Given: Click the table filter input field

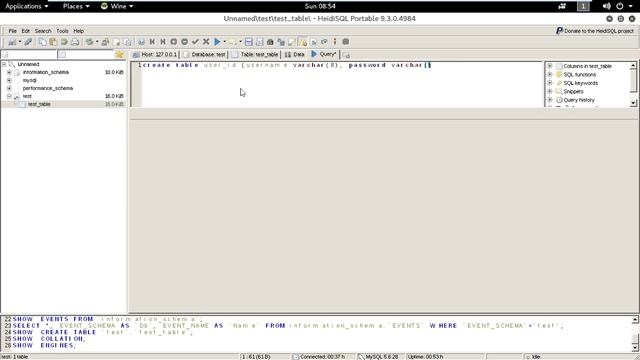Looking at the screenshot, I should [85, 54].
